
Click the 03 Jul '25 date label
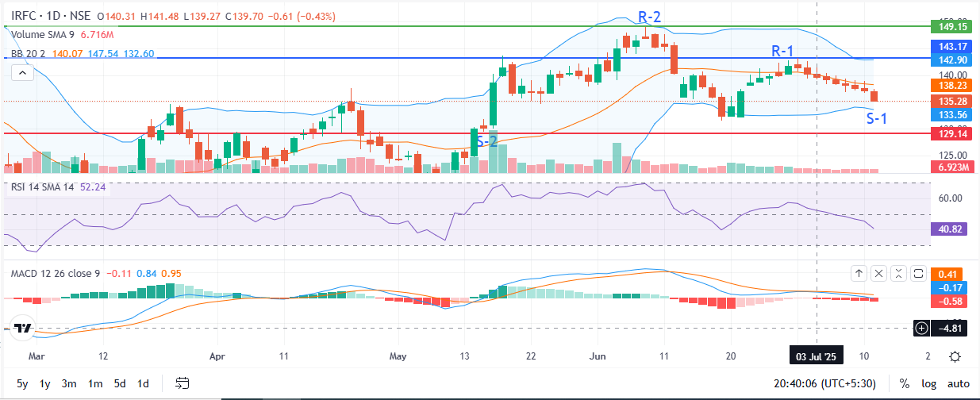[x=817, y=356]
